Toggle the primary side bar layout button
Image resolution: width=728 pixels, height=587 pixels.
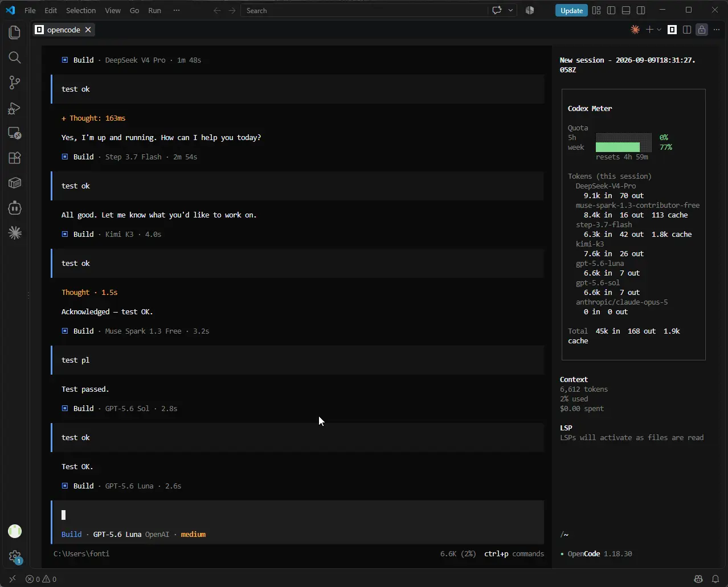point(611,10)
